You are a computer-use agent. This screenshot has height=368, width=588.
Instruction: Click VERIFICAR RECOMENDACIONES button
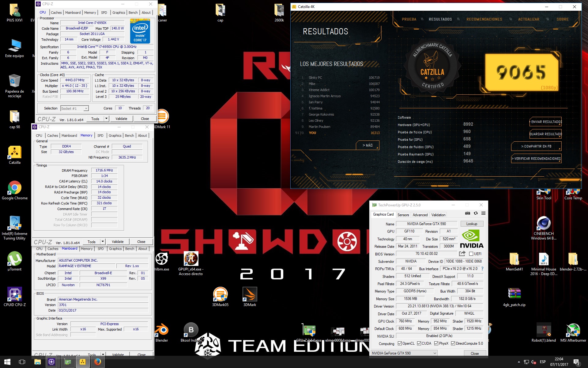click(536, 159)
